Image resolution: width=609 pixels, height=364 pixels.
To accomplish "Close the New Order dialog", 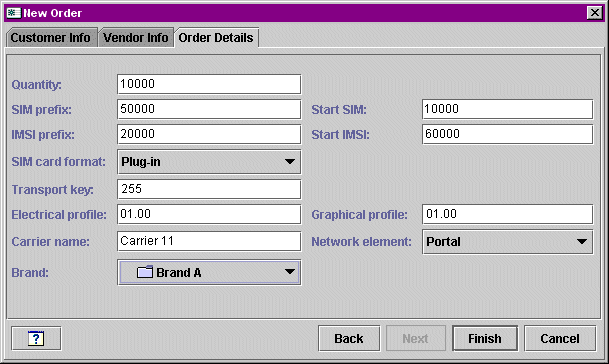I will pyautogui.click(x=595, y=13).
